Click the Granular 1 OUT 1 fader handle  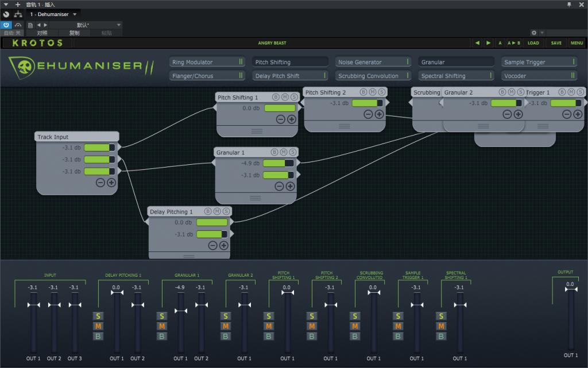[181, 311]
